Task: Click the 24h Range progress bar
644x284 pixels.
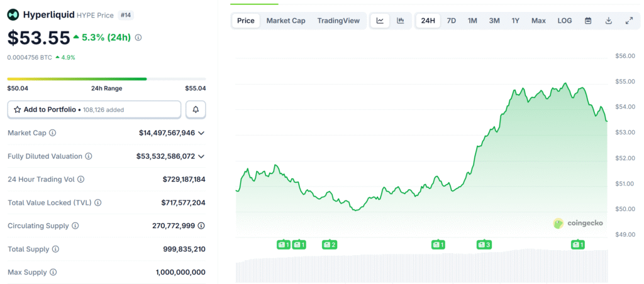Action: [x=107, y=79]
